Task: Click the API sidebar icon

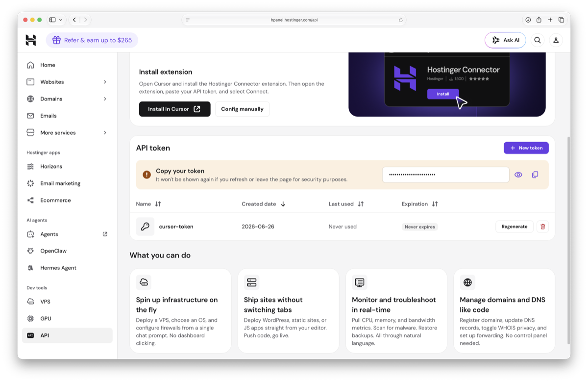Action: [30, 335]
